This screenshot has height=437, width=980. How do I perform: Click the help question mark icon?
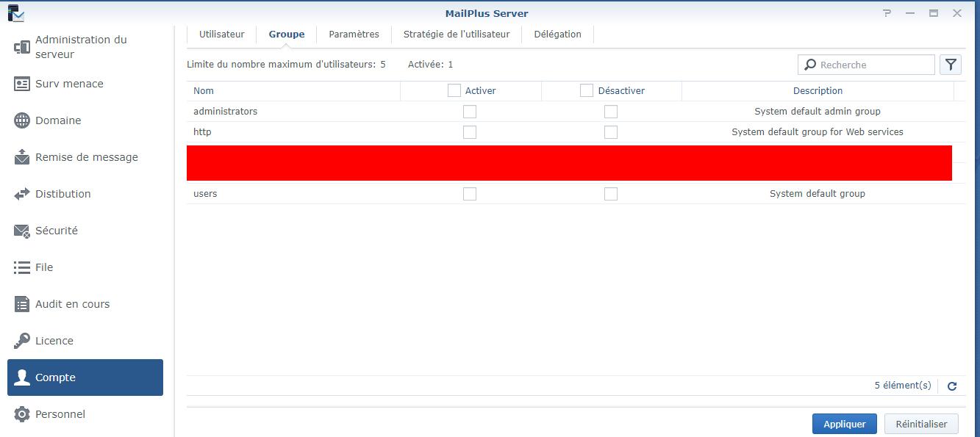click(887, 13)
